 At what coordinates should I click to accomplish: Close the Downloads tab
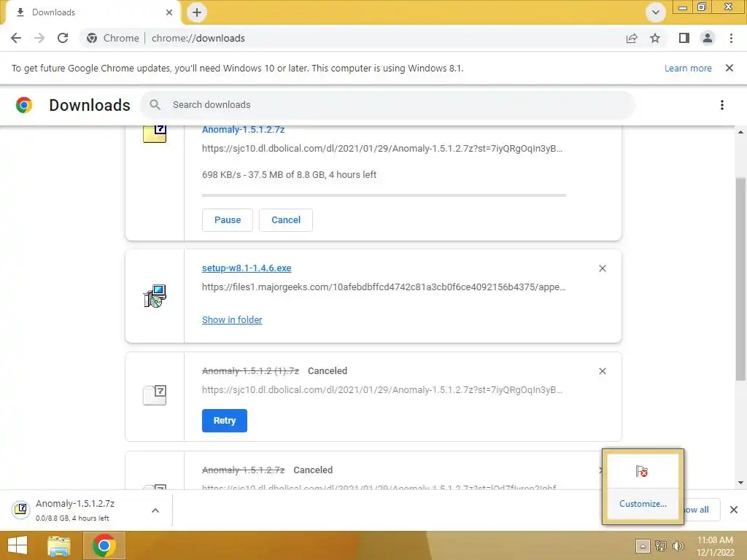[169, 12]
